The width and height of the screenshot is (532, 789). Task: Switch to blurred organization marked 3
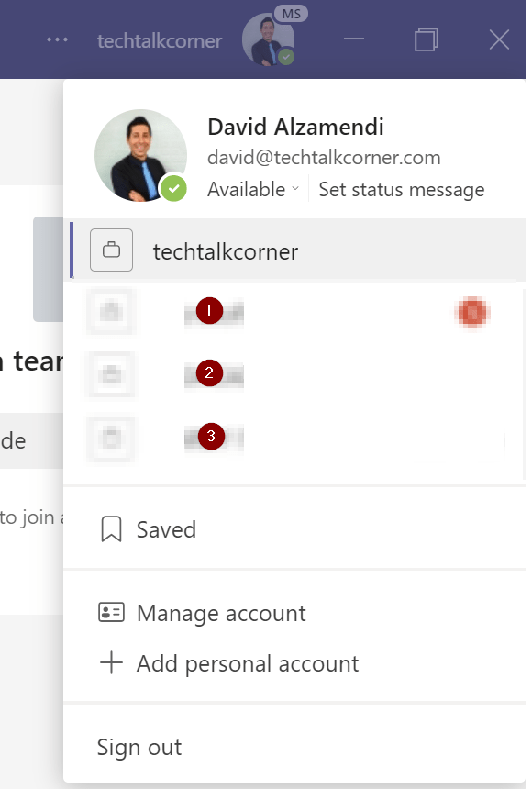[x=295, y=438]
